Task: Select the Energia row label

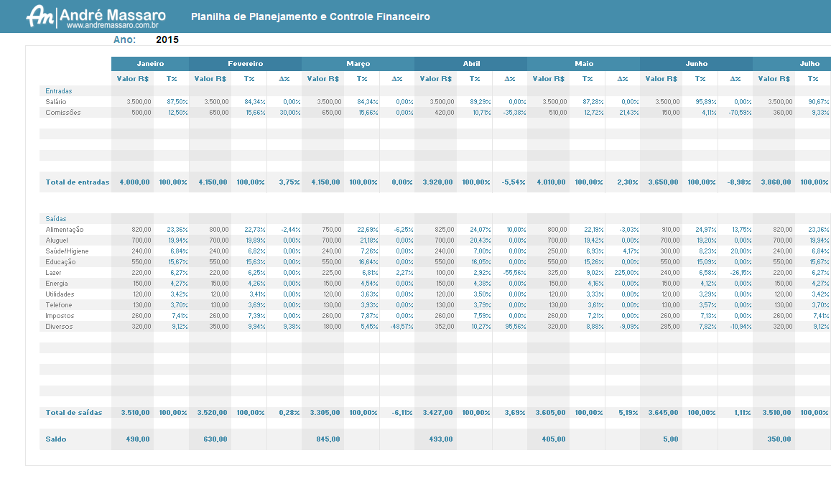Action: click(x=56, y=284)
